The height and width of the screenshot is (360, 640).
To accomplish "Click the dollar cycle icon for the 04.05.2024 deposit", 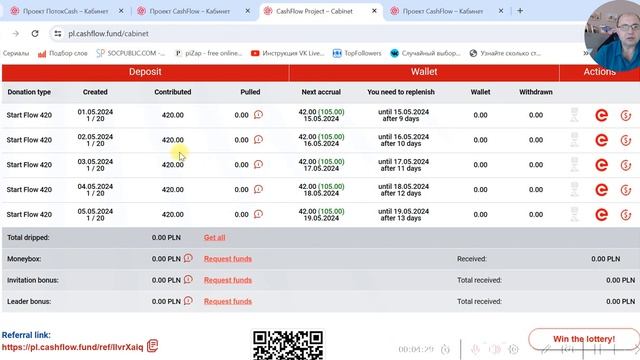I will tap(626, 190).
